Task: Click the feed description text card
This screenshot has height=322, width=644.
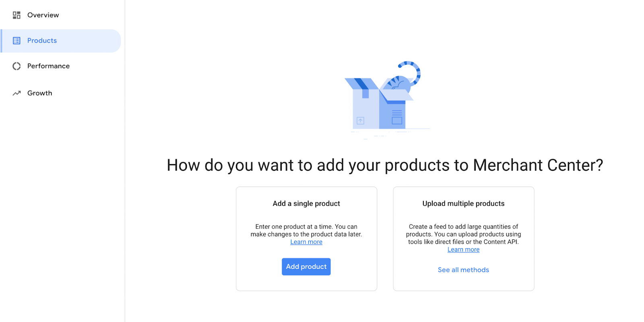Action: click(463, 234)
